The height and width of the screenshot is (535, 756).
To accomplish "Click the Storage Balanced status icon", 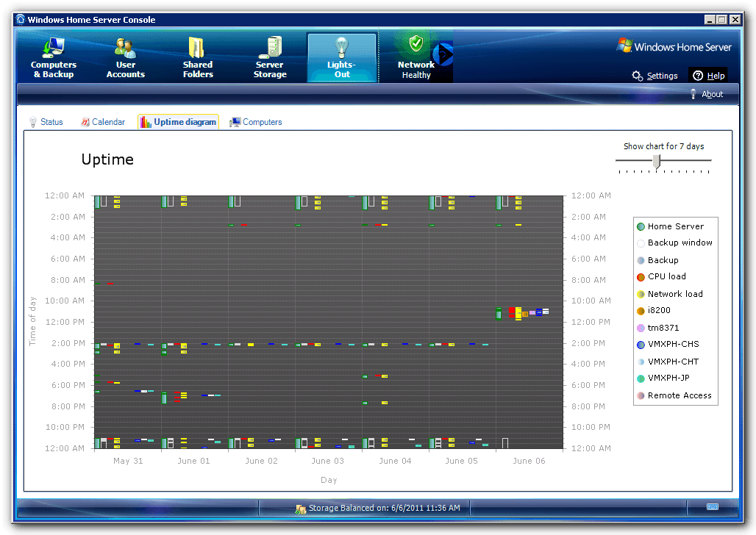I will pyautogui.click(x=300, y=509).
